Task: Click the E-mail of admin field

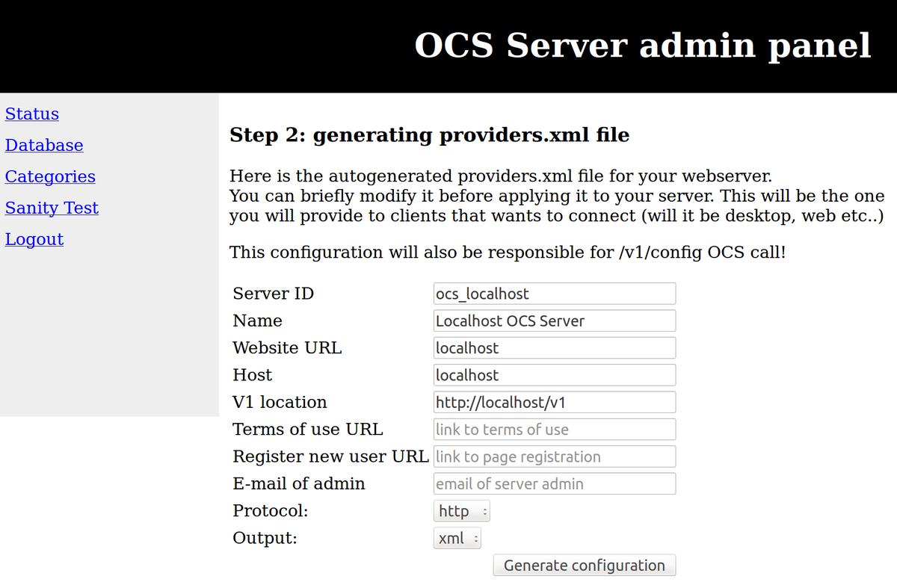Action: click(x=554, y=484)
